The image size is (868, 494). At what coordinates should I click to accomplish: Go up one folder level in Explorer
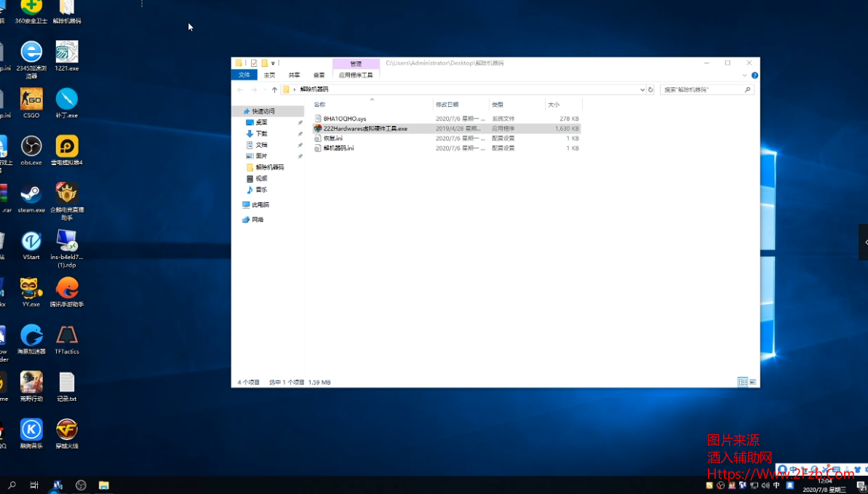click(x=274, y=89)
